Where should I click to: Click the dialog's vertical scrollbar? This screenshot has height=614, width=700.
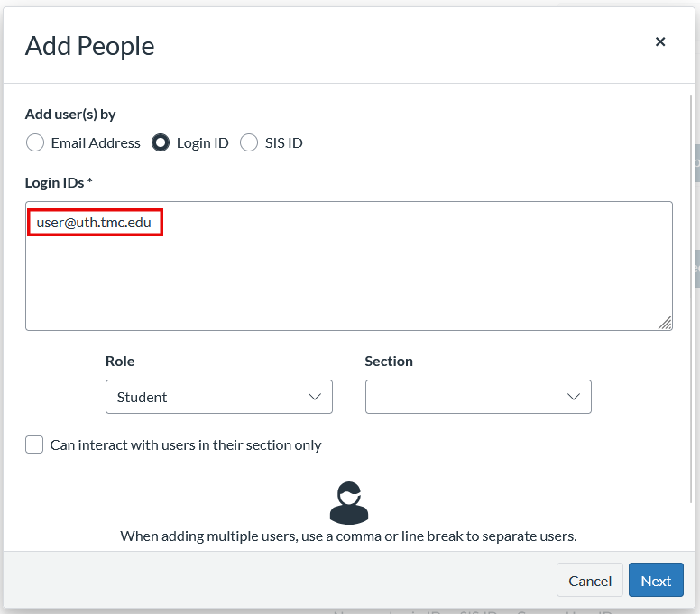click(691, 299)
